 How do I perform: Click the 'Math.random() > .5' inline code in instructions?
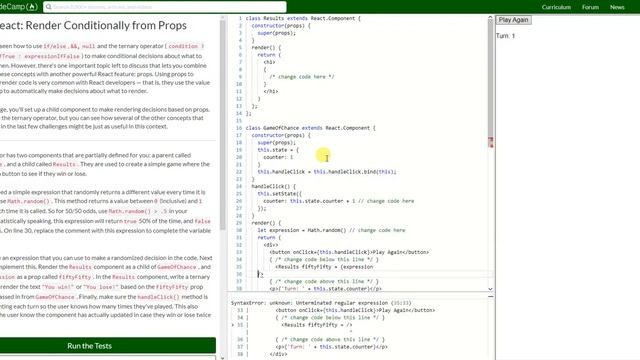tap(138, 211)
